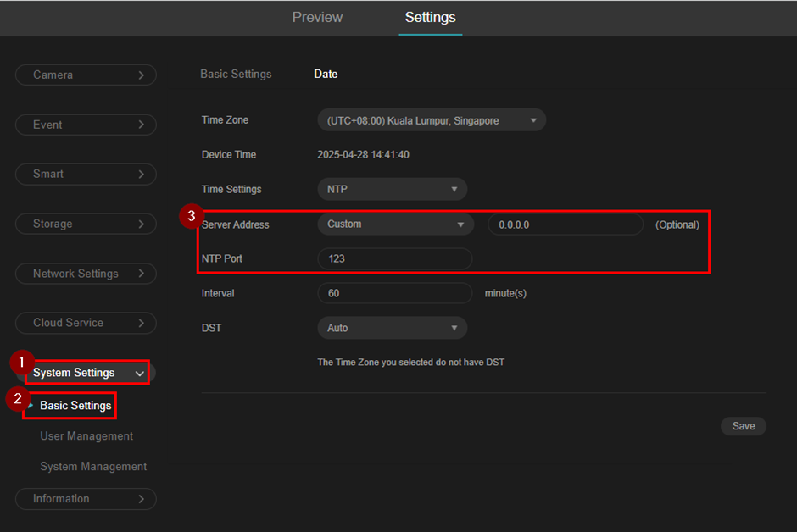Select the top Settings tab
The height and width of the screenshot is (532, 797).
coord(430,18)
